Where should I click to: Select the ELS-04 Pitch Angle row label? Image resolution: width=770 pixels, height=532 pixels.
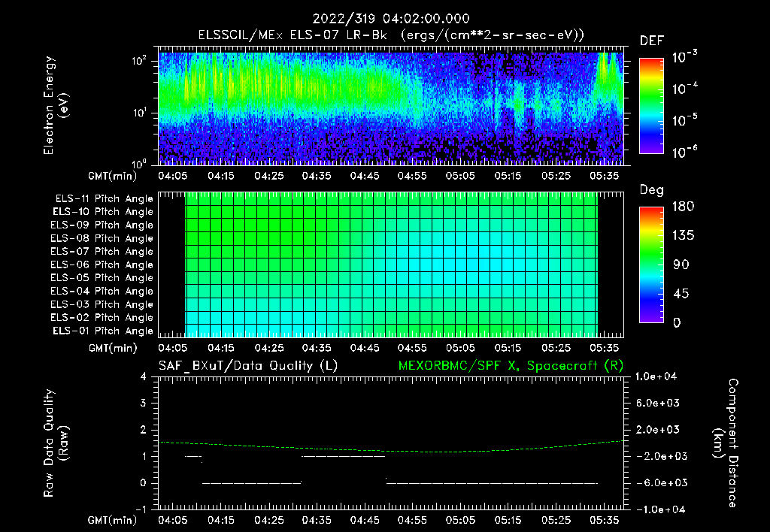tap(102, 292)
